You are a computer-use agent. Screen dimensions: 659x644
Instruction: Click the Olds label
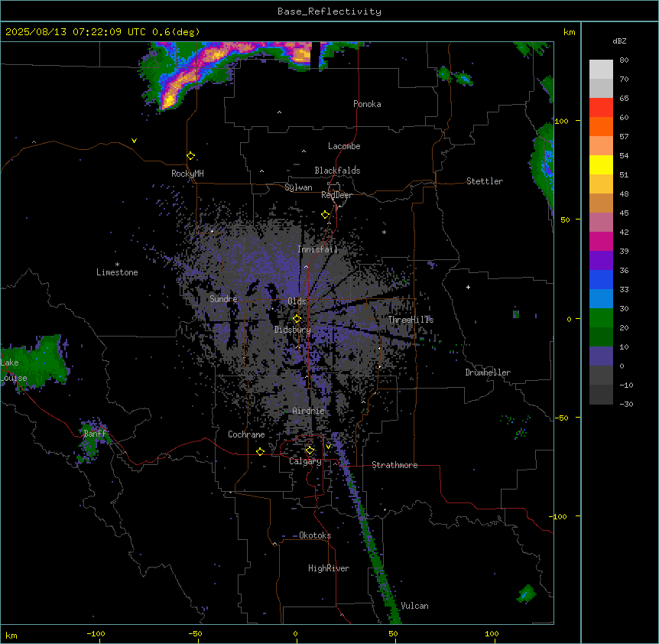click(x=297, y=301)
